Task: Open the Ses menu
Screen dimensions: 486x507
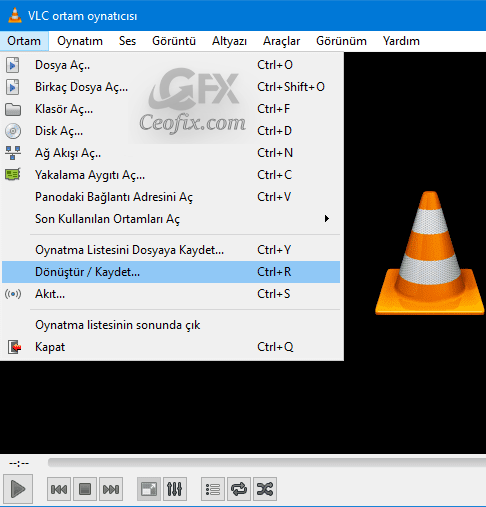Action: tap(127, 41)
